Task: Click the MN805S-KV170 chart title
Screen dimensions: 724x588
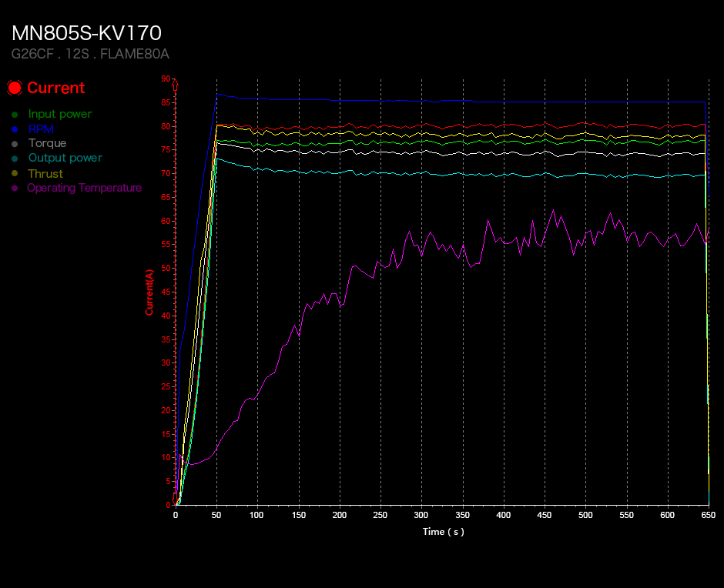Action: coord(86,33)
